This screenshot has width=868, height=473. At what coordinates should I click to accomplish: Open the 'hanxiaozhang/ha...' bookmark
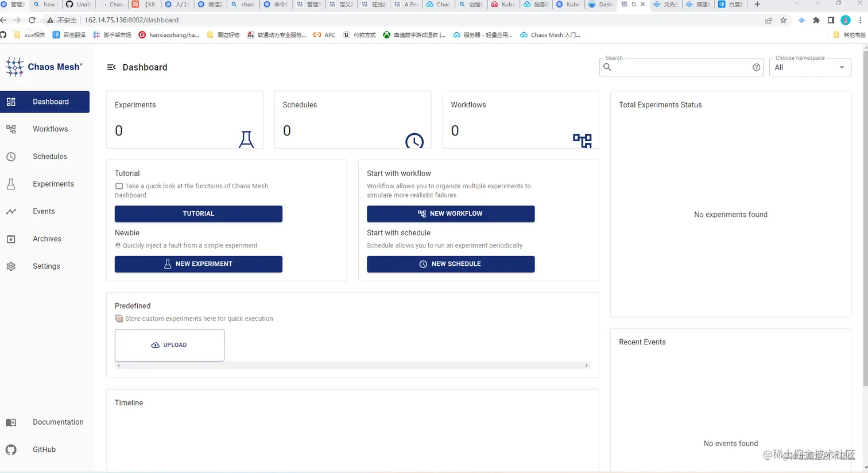pyautogui.click(x=169, y=35)
